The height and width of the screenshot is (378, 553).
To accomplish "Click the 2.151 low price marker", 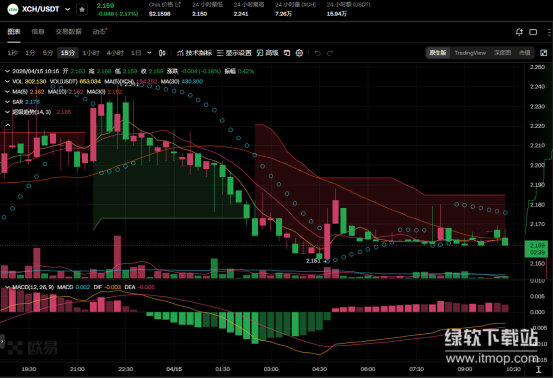I will [313, 261].
